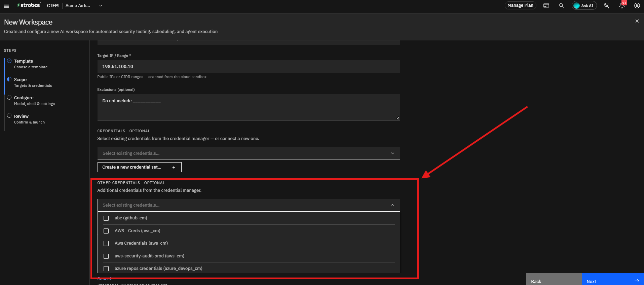Image resolution: width=644 pixels, height=285 pixels.
Task: Close the New Workspace dialog
Action: point(637,21)
